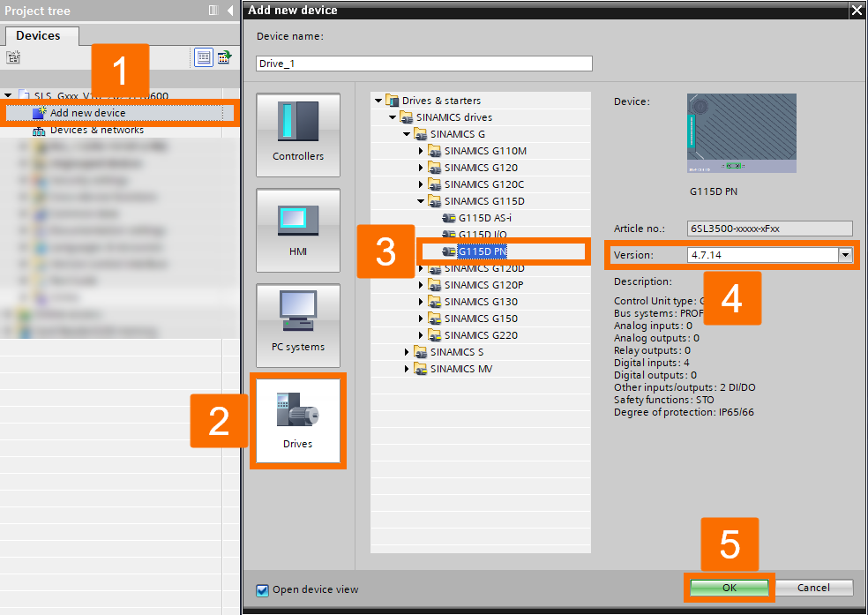Toggle the Open device view checkbox
Image resolution: width=868 pixels, height=615 pixels.
coord(262,590)
